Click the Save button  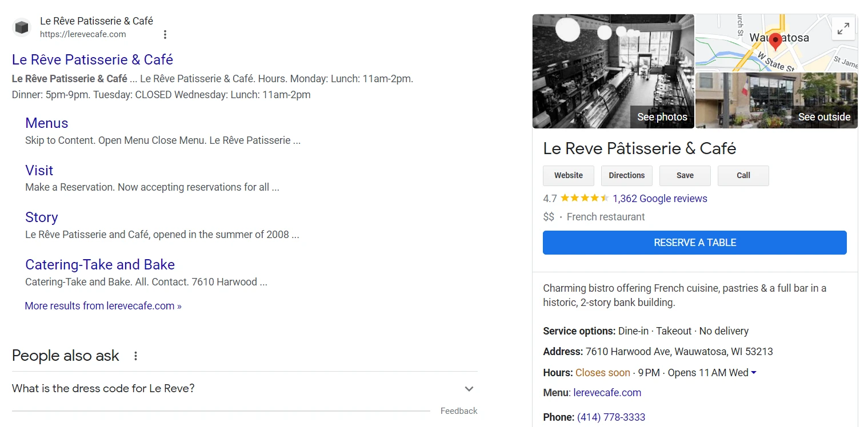coord(685,176)
